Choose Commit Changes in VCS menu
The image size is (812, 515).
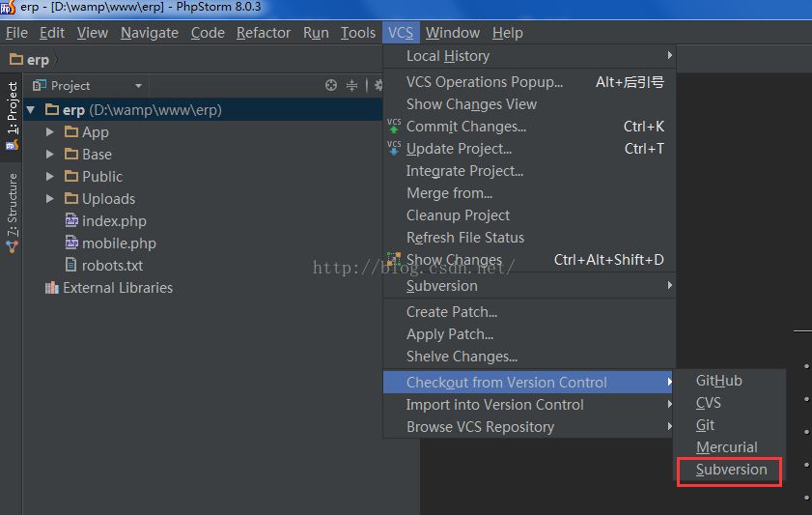tap(465, 127)
